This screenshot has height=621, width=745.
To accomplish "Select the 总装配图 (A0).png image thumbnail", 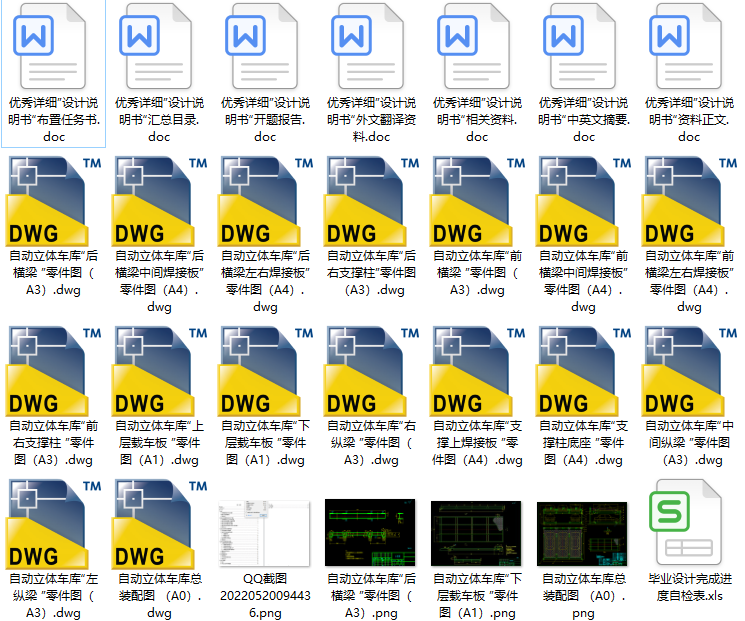I will click(x=583, y=533).
